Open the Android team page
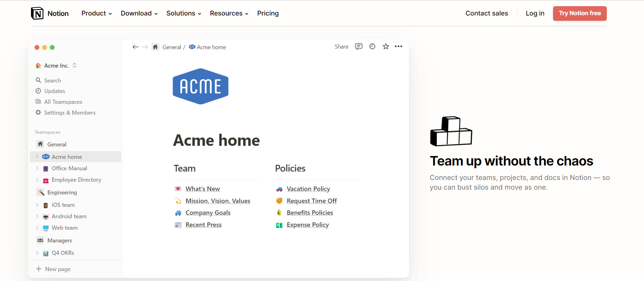The height and width of the screenshot is (281, 644). tap(69, 216)
